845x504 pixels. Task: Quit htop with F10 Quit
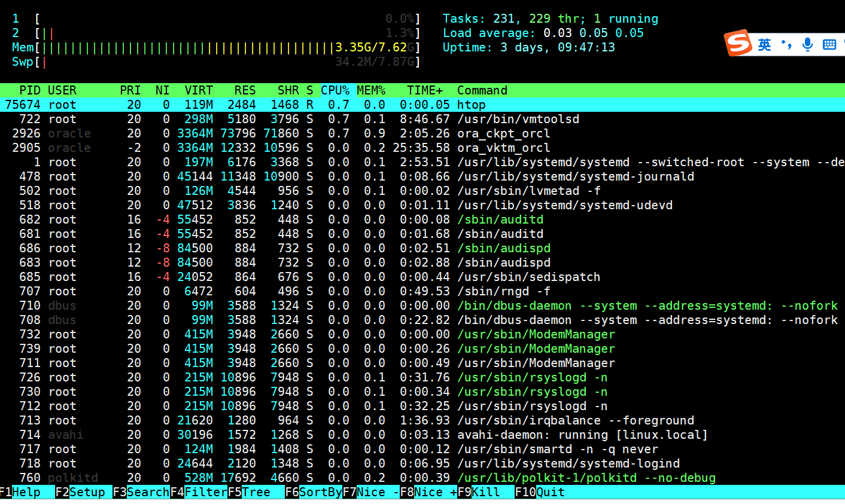pyautogui.click(x=540, y=492)
